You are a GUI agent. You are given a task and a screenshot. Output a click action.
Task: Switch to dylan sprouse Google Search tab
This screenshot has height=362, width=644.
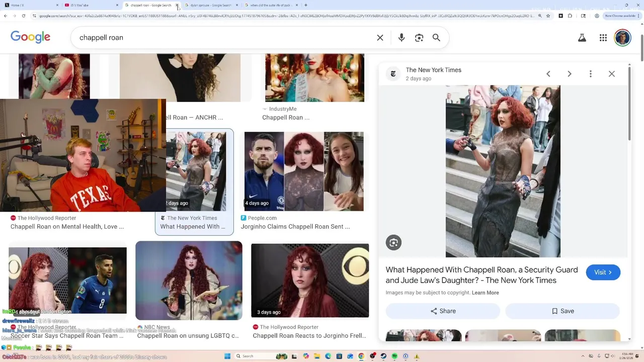[x=211, y=5]
